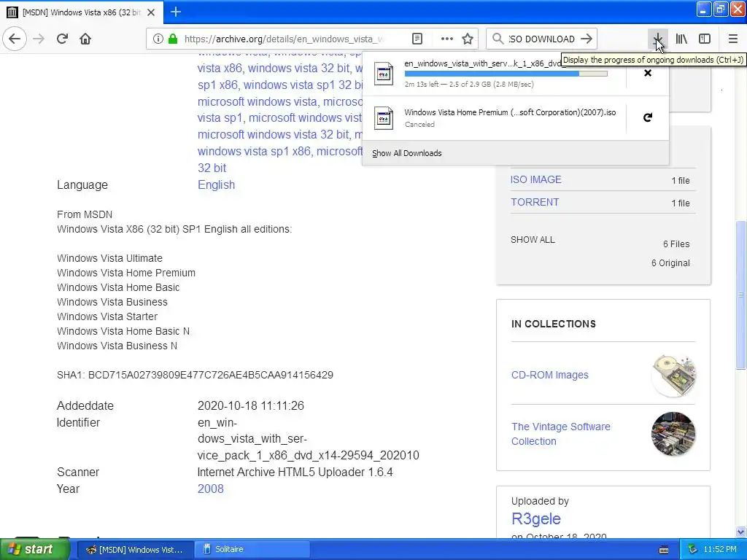Click the Addeddate value 2020-10-18 11:11:26
Screen dimensions: 747x560
(x=251, y=405)
